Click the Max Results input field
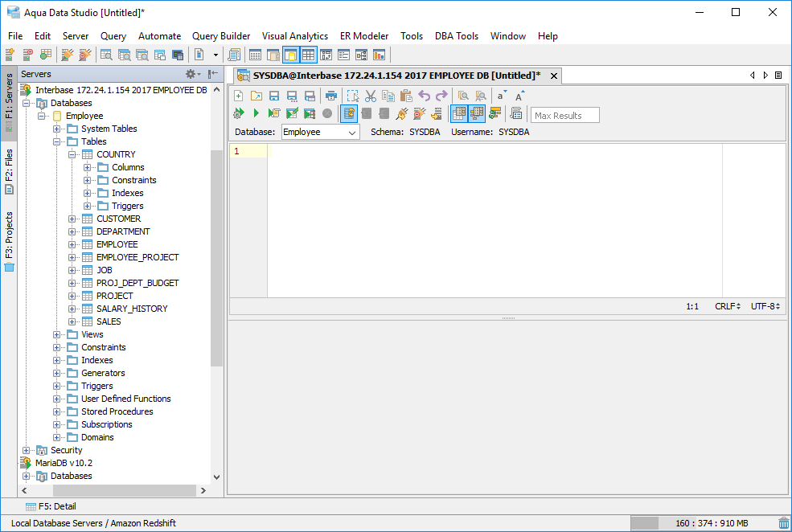Screen dimensions: 792x532 pyautogui.click(x=565, y=115)
